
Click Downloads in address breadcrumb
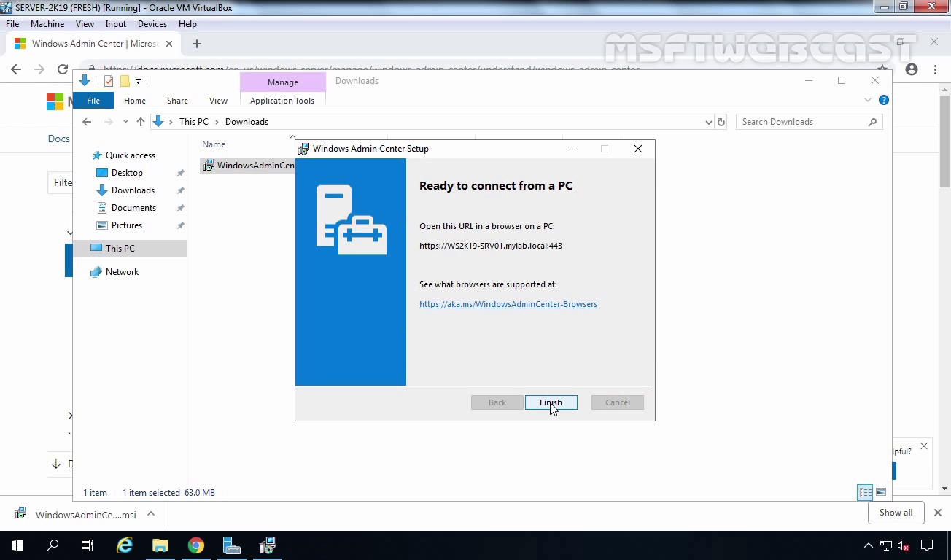(x=247, y=122)
